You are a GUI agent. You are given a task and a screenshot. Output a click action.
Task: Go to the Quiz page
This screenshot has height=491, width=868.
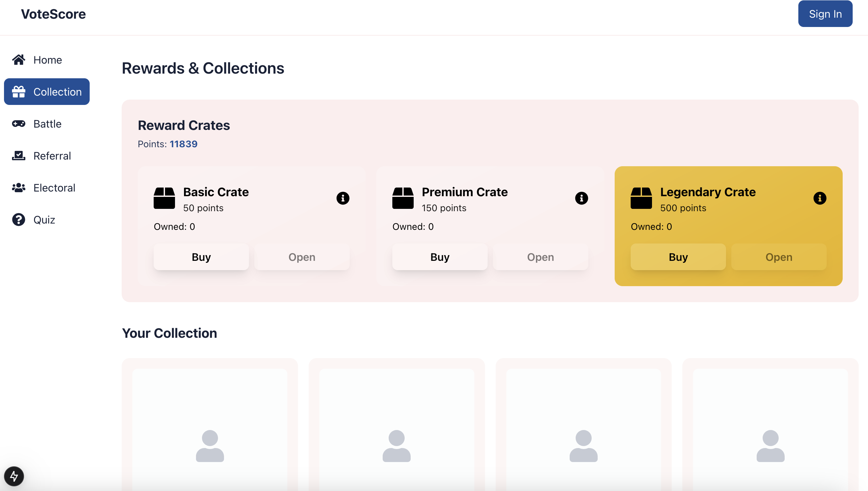(x=44, y=220)
